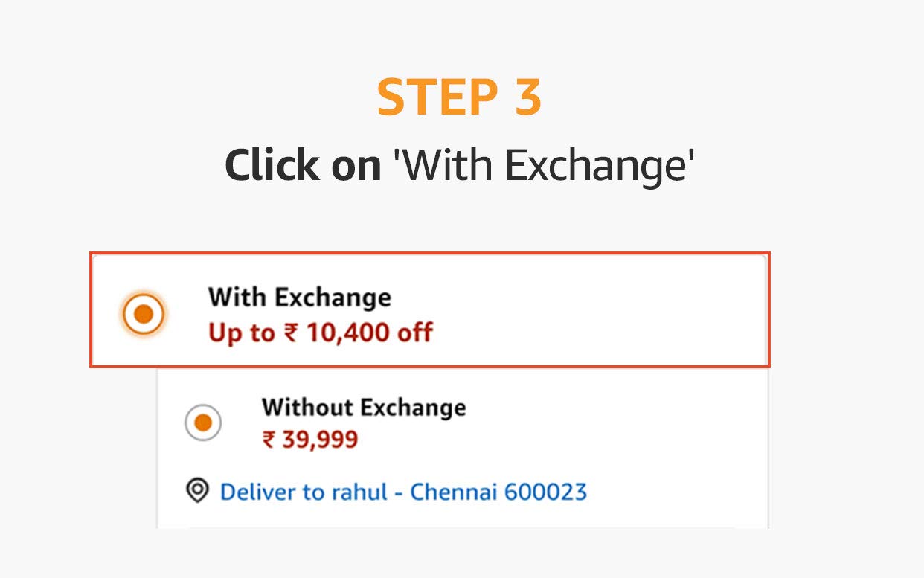The width and height of the screenshot is (924, 578).
Task: Click the quoted 'With Exchange' in the instruction heading
Action: pos(544,165)
